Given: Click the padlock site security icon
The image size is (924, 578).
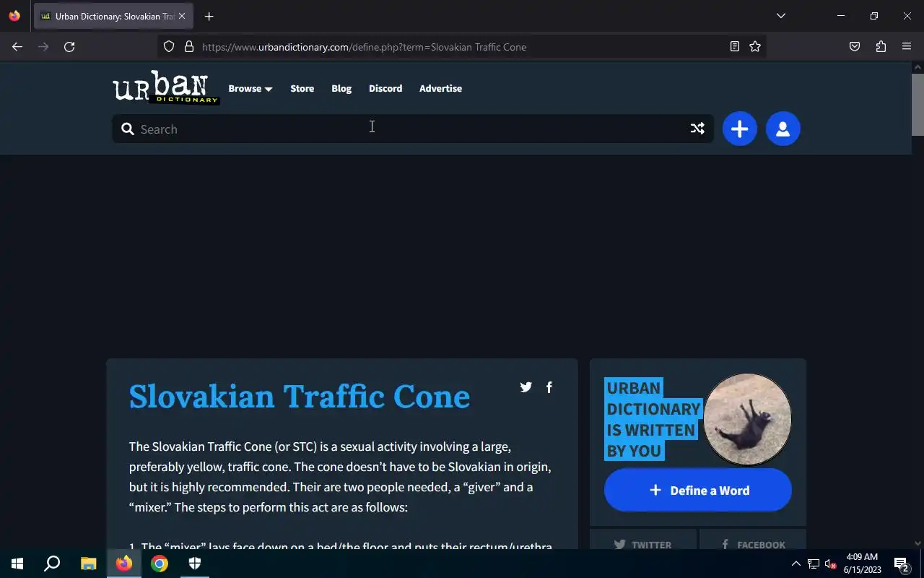Looking at the screenshot, I should [x=189, y=47].
